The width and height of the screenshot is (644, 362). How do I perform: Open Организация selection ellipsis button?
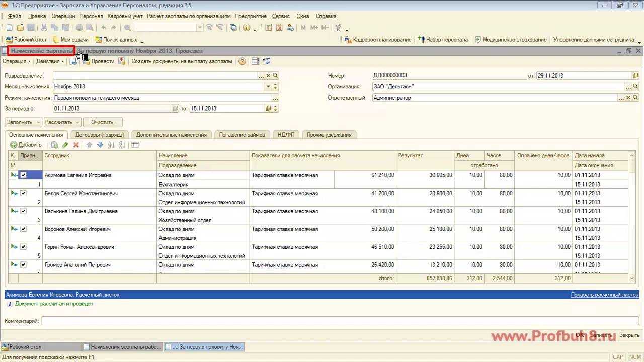click(x=628, y=86)
